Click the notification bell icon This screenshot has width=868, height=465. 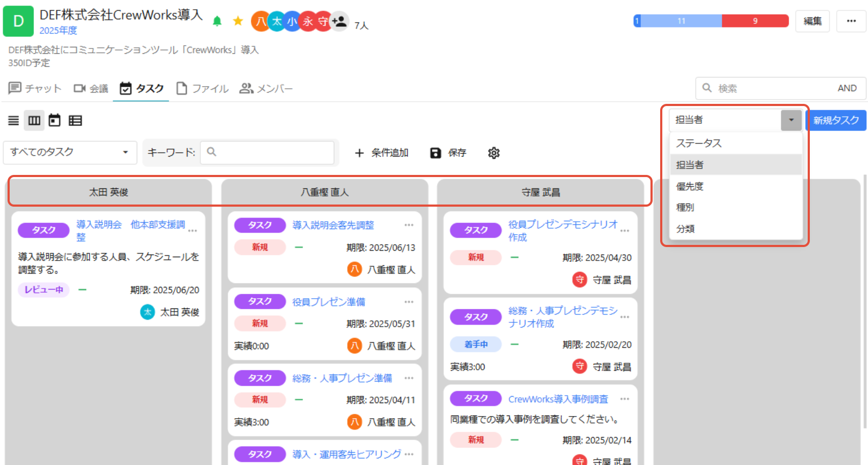click(217, 21)
